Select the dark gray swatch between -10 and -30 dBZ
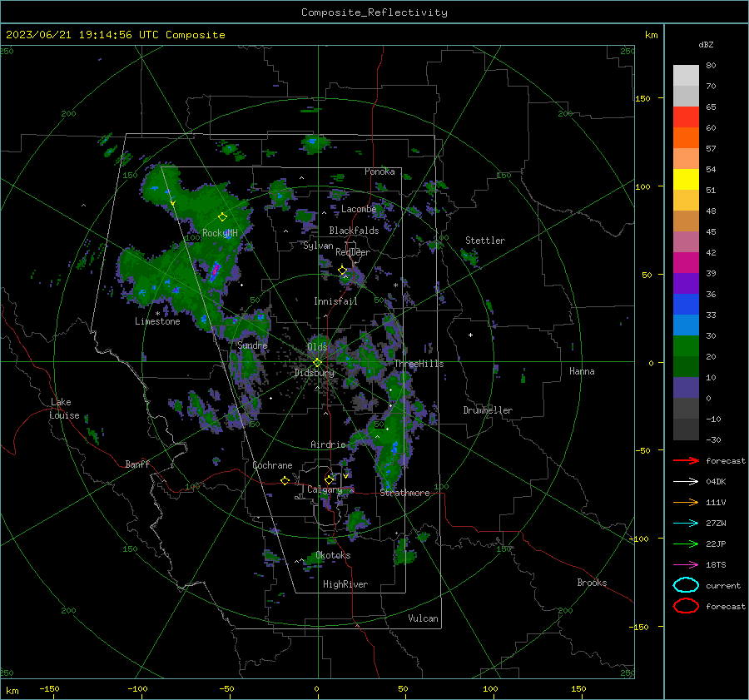 coord(686,429)
